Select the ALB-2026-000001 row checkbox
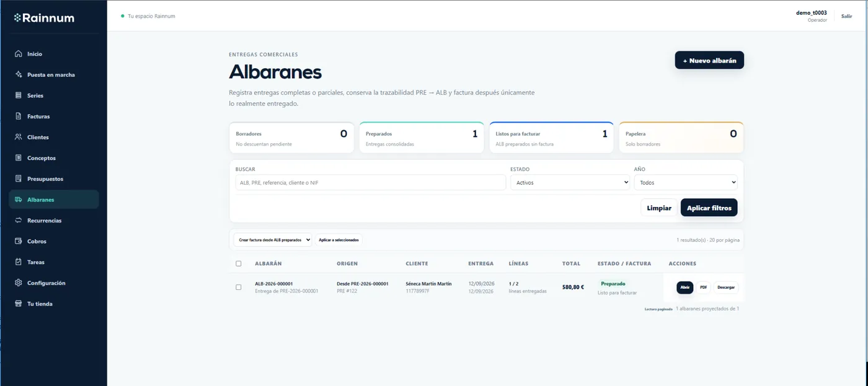This screenshot has width=868, height=386. tap(239, 287)
